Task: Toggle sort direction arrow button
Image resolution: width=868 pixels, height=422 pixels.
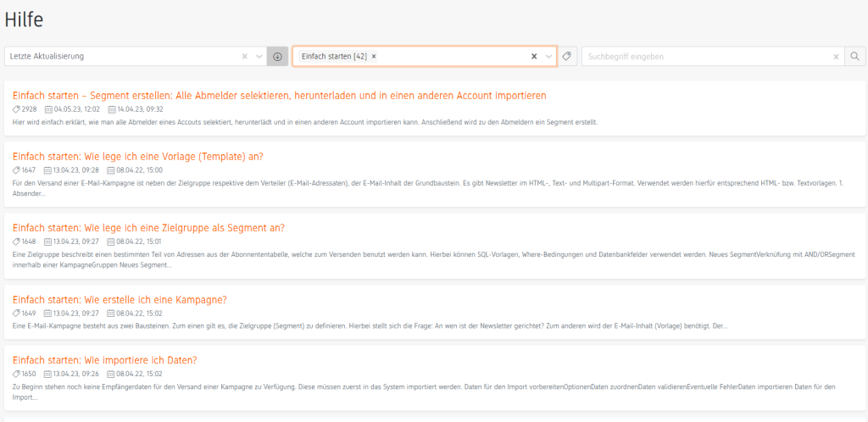Action: 277,57
